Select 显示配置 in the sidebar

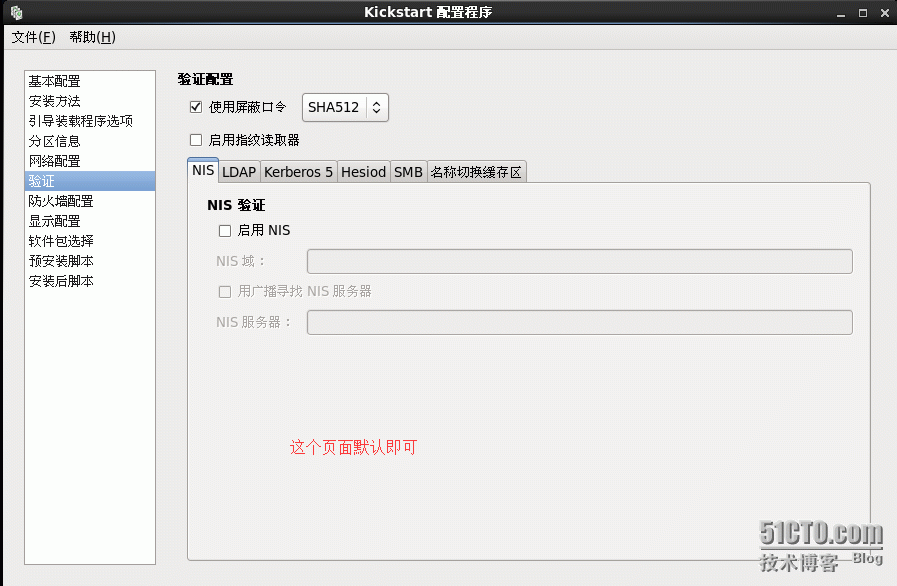click(90, 221)
